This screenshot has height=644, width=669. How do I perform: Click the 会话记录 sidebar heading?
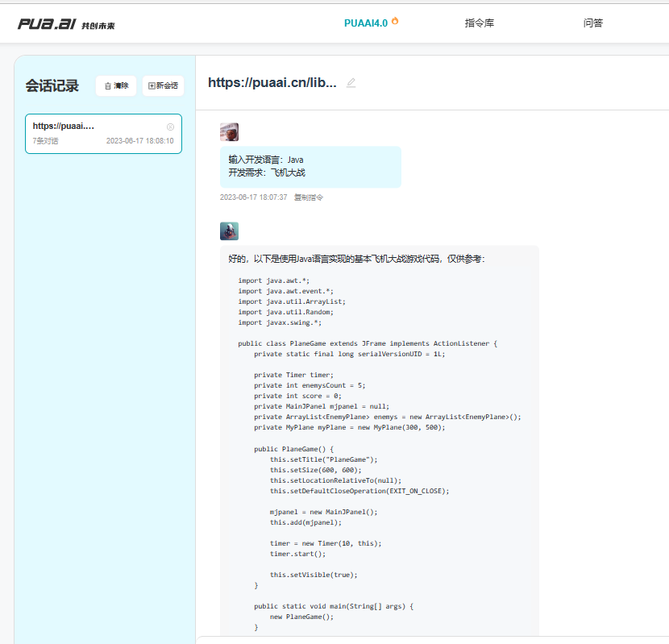[52, 86]
